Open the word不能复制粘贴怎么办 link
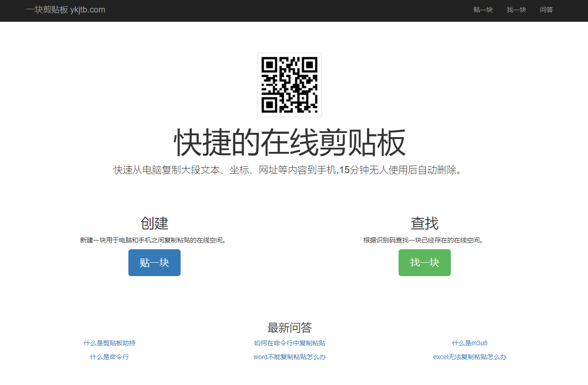The width and height of the screenshot is (588, 385). click(290, 357)
